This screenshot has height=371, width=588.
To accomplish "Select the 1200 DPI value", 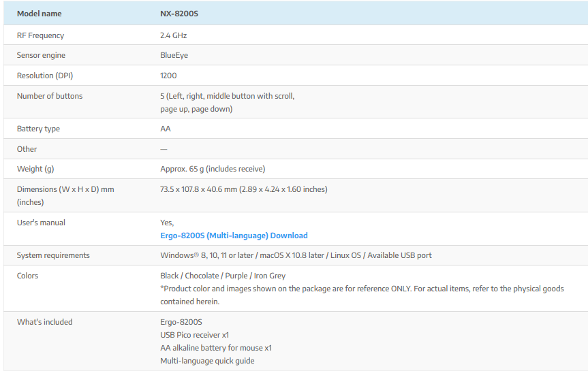I will click(168, 76).
